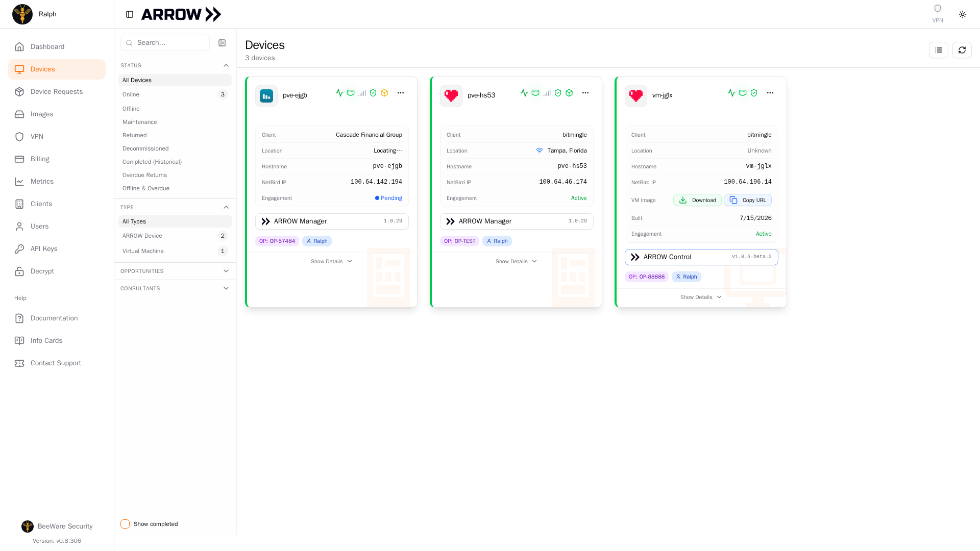Expand Show Details on pve-ejgb card
The image size is (980, 551).
[332, 261]
